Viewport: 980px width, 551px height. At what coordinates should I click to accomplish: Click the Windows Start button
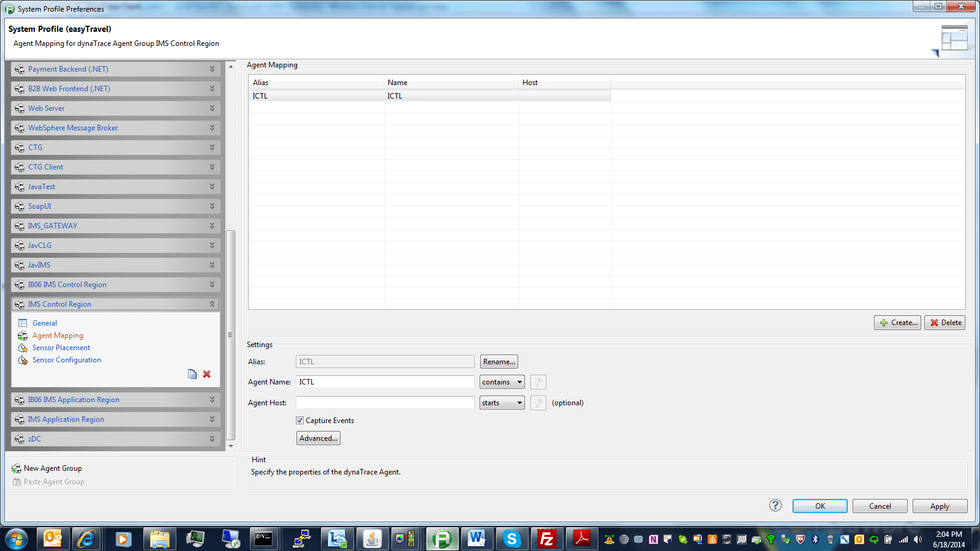click(x=16, y=539)
